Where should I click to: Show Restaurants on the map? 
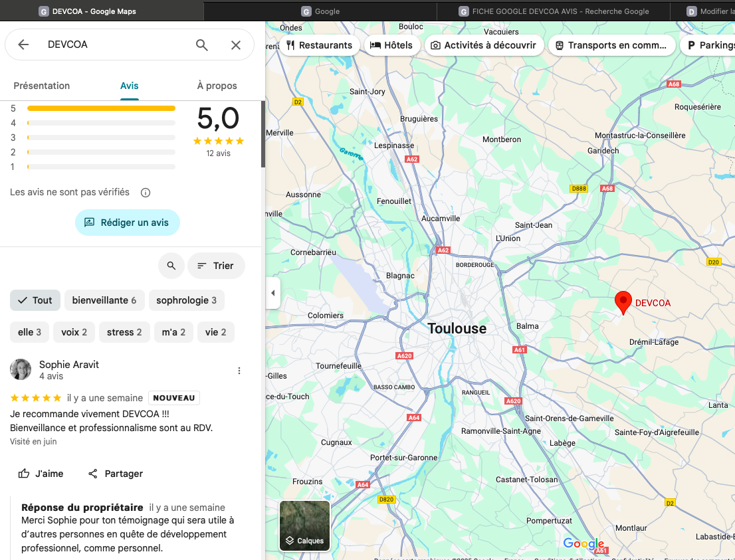319,45
